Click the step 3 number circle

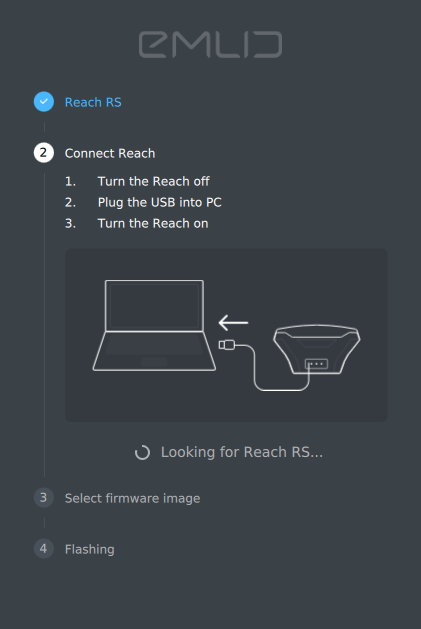click(x=44, y=498)
